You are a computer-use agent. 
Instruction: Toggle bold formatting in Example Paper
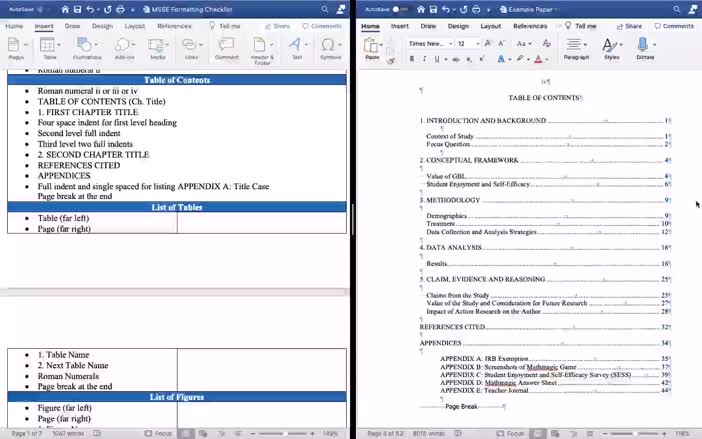click(412, 59)
